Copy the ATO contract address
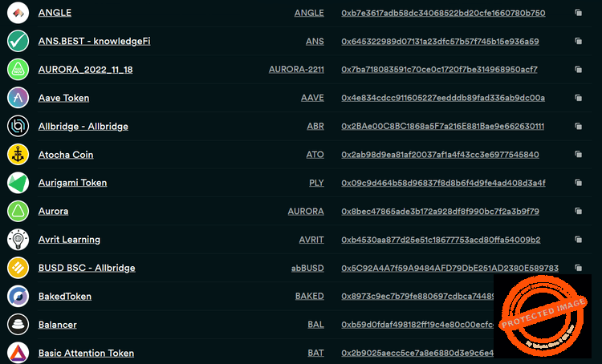Viewport: 602px width, 364px height. click(578, 154)
